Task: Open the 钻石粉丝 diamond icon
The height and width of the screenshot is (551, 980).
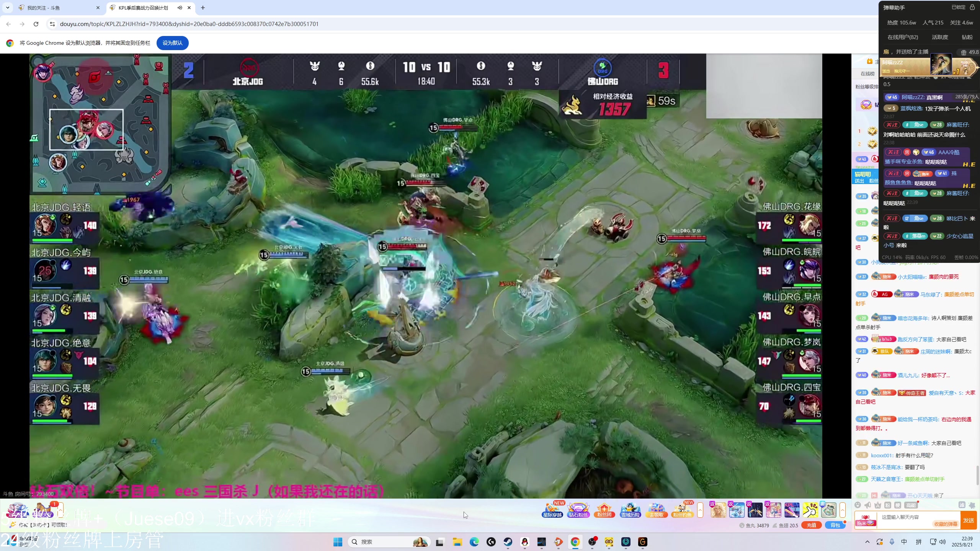Action: tap(578, 510)
